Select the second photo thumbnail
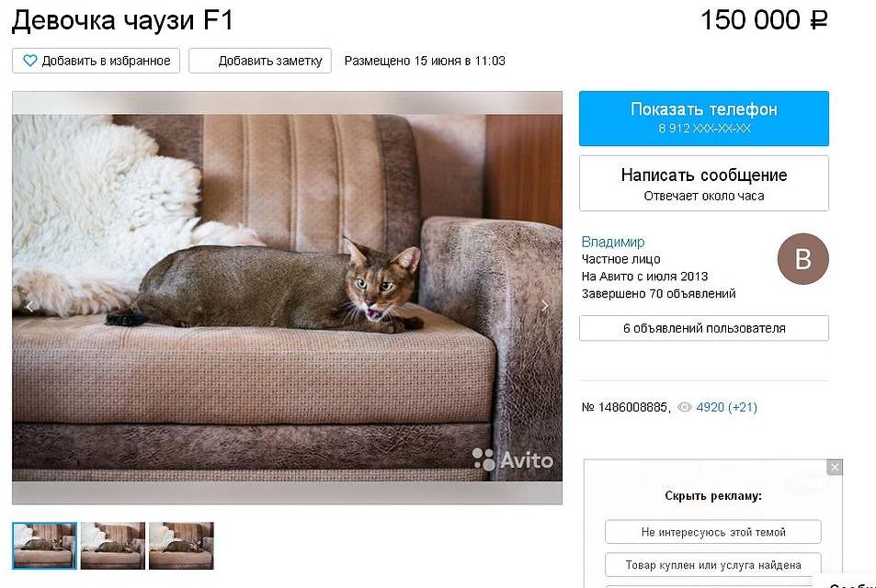 click(113, 546)
